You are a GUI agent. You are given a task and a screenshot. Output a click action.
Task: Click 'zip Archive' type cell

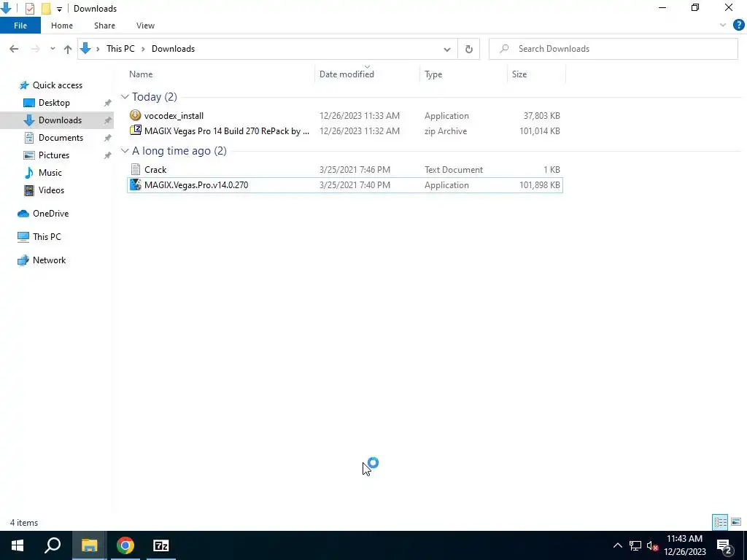[x=446, y=131]
